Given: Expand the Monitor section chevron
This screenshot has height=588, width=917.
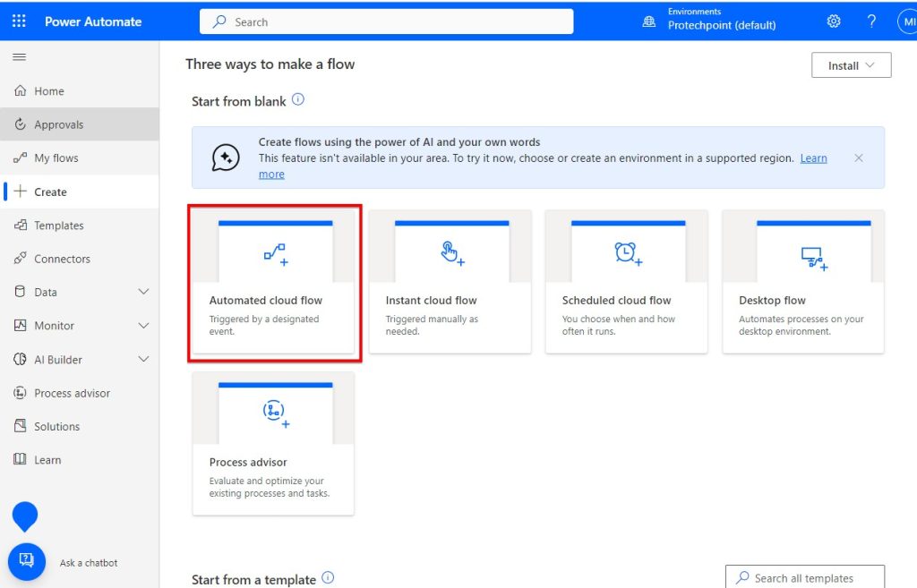Looking at the screenshot, I should (143, 326).
